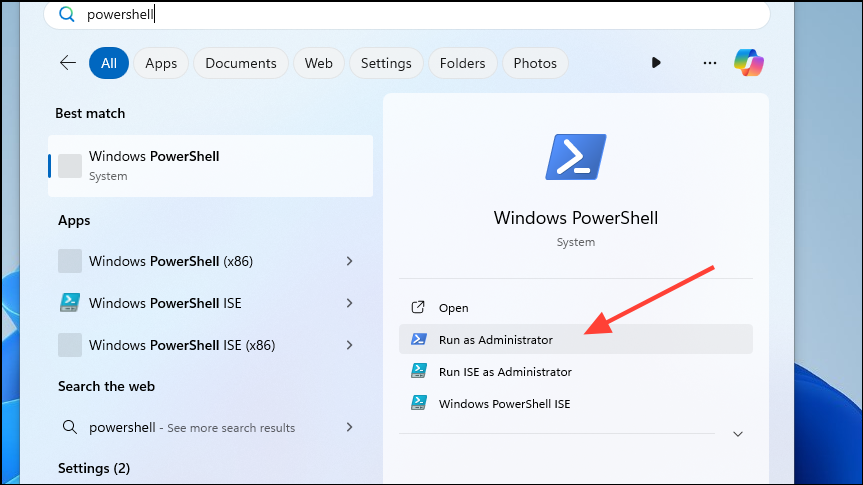Screen dimensions: 863x485
Task: Switch to the Folders filter tab
Action: point(462,63)
